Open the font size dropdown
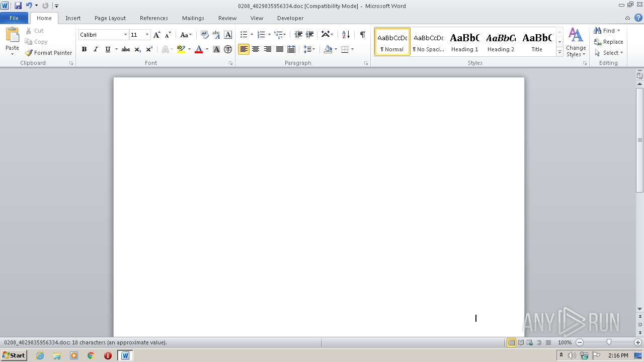 coord(147,35)
